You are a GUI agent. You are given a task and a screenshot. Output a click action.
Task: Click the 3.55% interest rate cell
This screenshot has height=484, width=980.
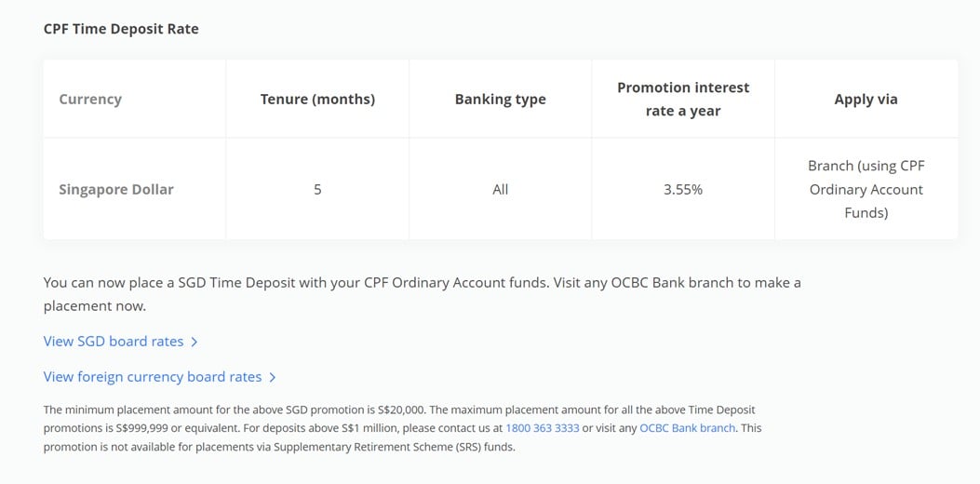[x=683, y=190]
